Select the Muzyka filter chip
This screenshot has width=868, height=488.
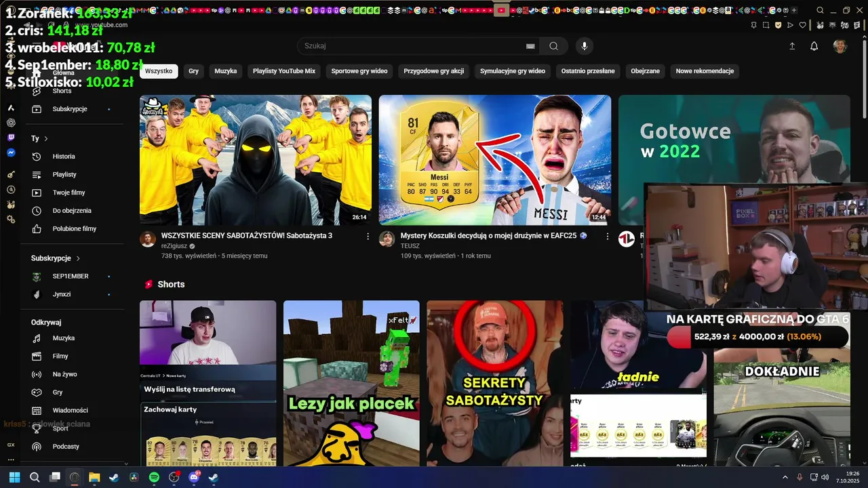point(226,70)
